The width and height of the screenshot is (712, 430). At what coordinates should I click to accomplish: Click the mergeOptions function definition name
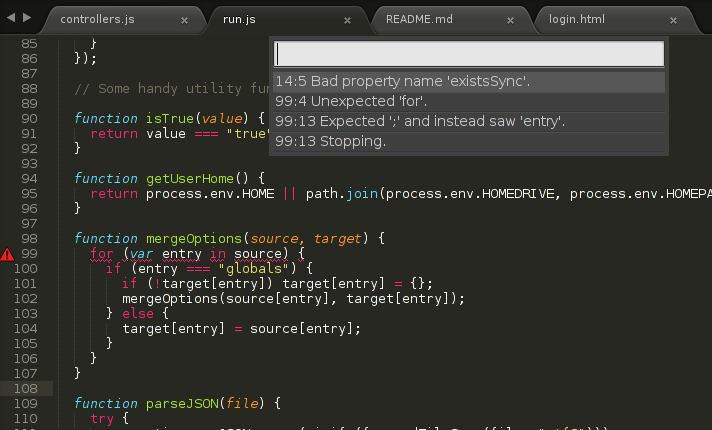point(194,239)
